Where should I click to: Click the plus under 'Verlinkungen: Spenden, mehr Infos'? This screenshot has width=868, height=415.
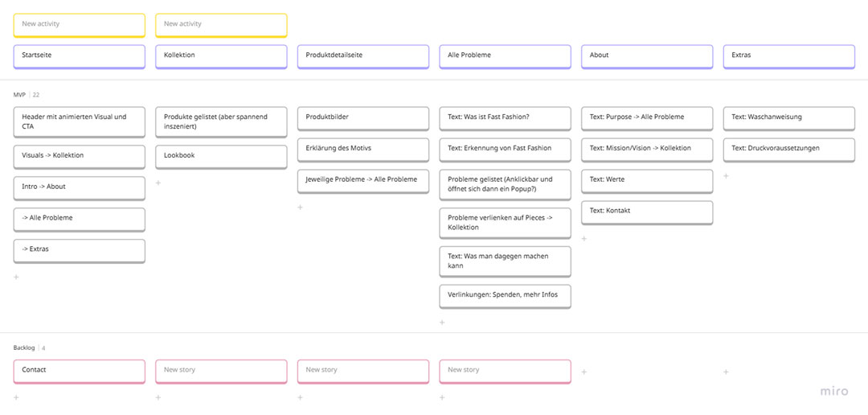click(442, 322)
